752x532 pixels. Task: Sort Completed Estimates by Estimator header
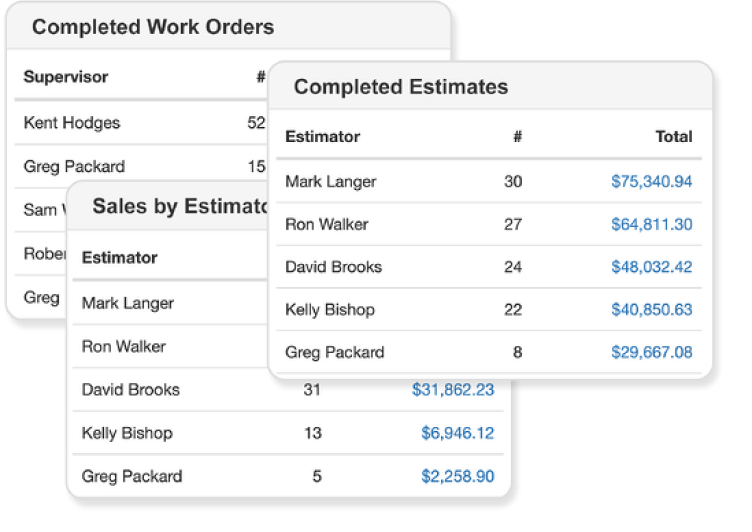tap(322, 136)
